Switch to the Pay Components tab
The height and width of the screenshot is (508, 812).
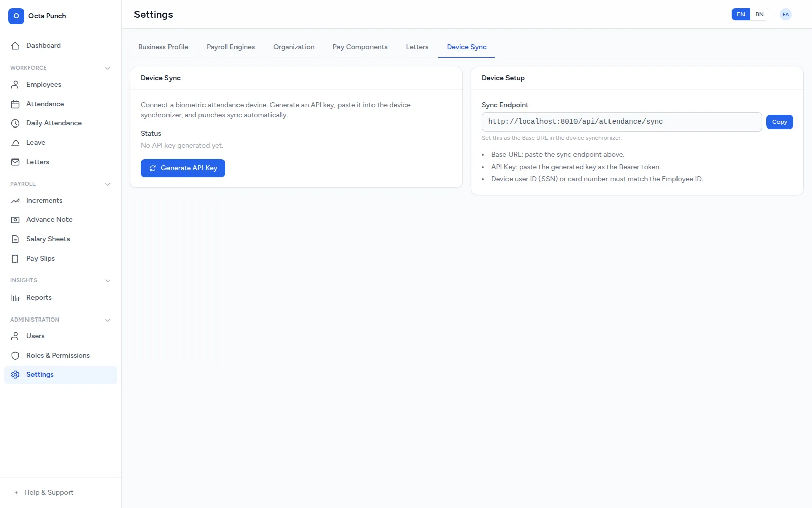point(360,47)
